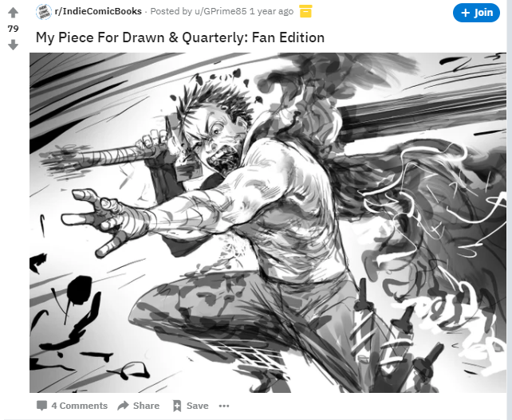The width and height of the screenshot is (512, 420).
Task: Downvote the post with the down arrow
Action: pyautogui.click(x=13, y=45)
